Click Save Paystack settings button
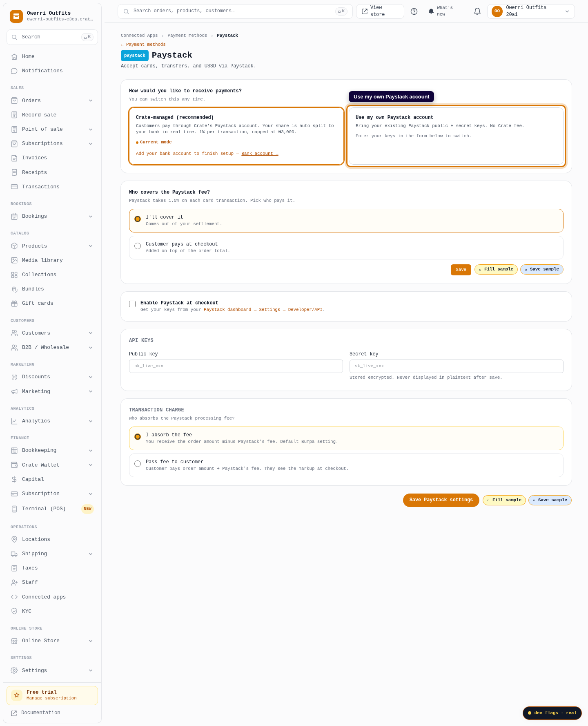The image size is (588, 726). pos(441,500)
